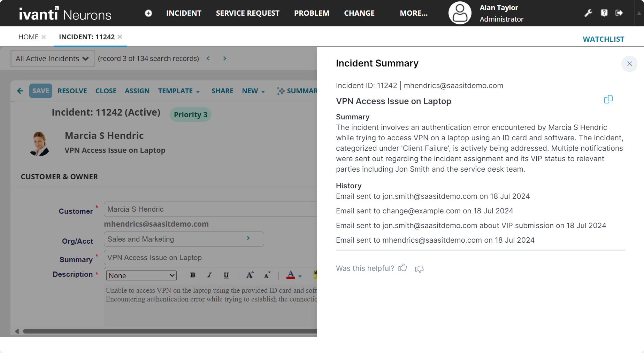The height and width of the screenshot is (353, 644).
Task: Open the WATCHLIST link
Action: click(604, 39)
